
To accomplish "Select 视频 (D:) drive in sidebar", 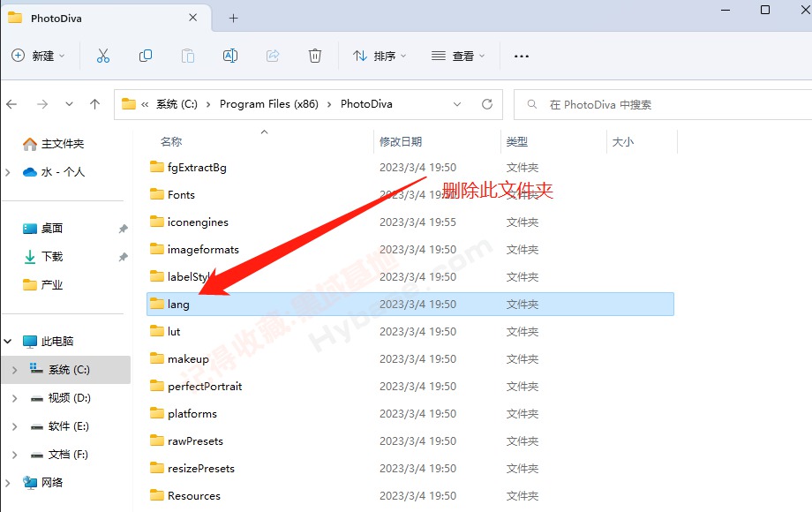I will 60,398.
